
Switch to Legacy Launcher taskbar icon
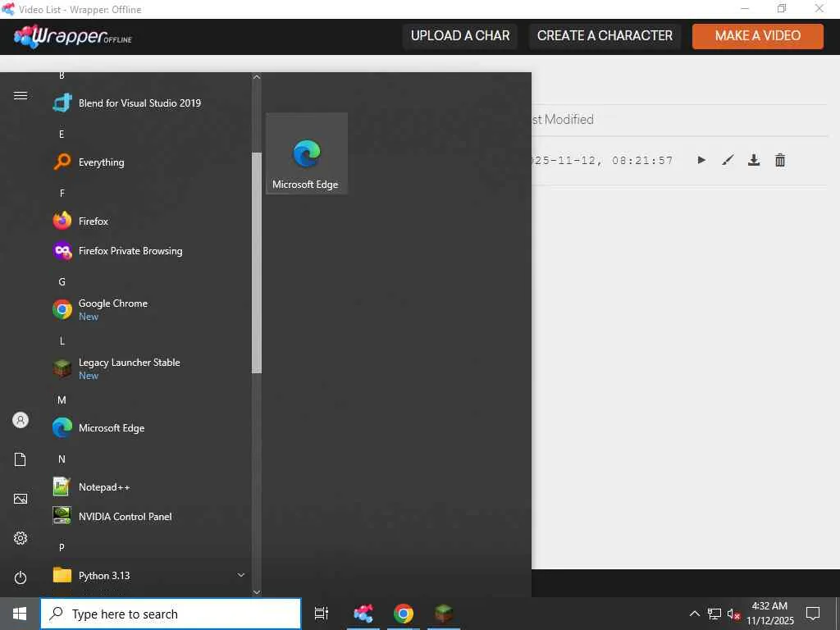click(444, 614)
